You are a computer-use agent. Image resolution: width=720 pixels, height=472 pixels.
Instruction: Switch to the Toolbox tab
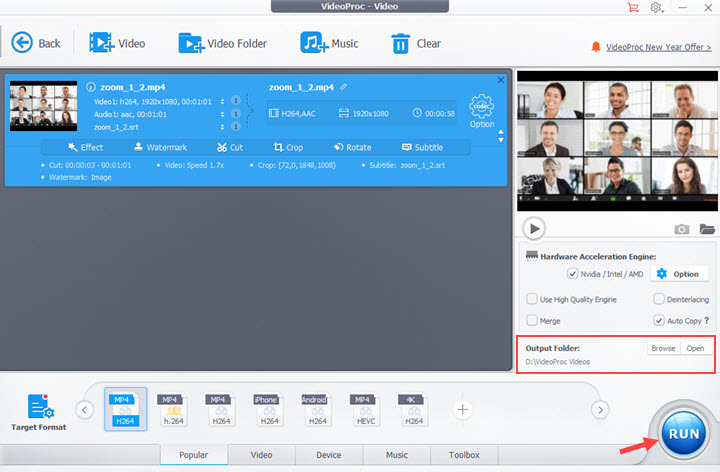tap(464, 455)
